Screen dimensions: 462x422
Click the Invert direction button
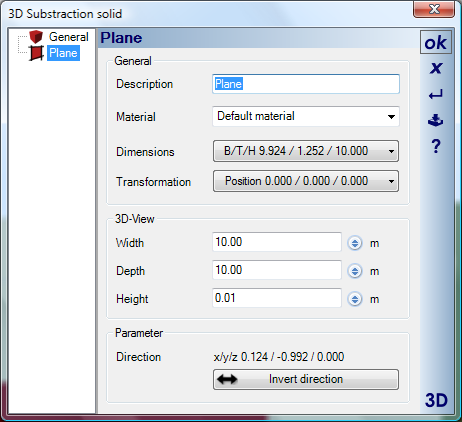(306, 379)
